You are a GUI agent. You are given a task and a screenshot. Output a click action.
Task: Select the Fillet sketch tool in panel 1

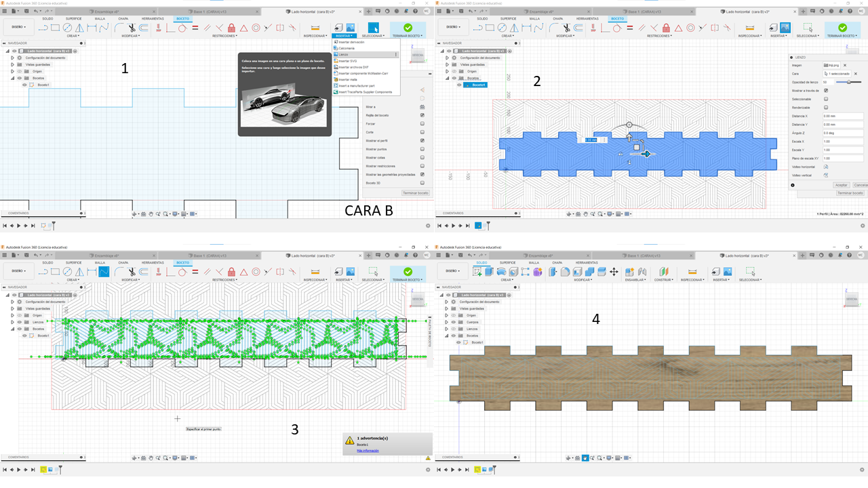[119, 27]
